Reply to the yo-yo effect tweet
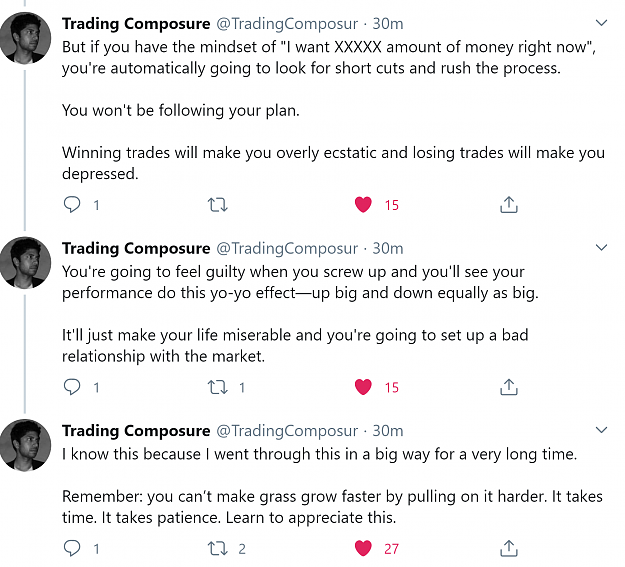Viewport: 625px width, 567px height. tap(72, 387)
